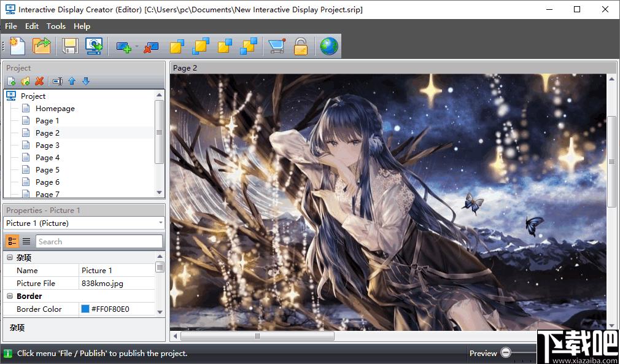
Task: Click the Border Color blue swatch
Action: (x=85, y=309)
